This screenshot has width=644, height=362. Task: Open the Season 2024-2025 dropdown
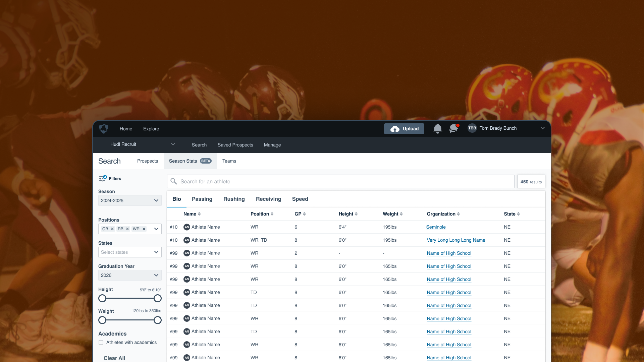130,200
